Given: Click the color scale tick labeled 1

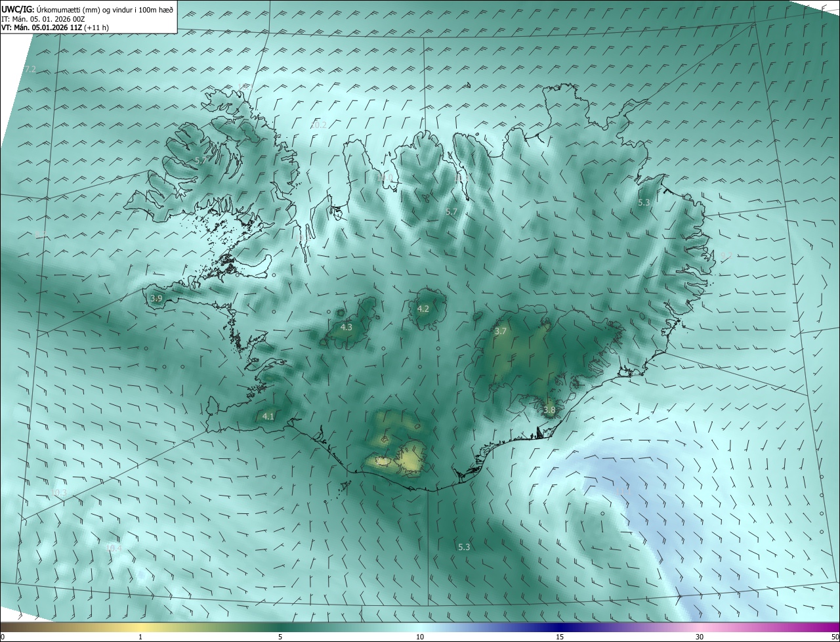Looking at the screenshot, I should (x=140, y=637).
